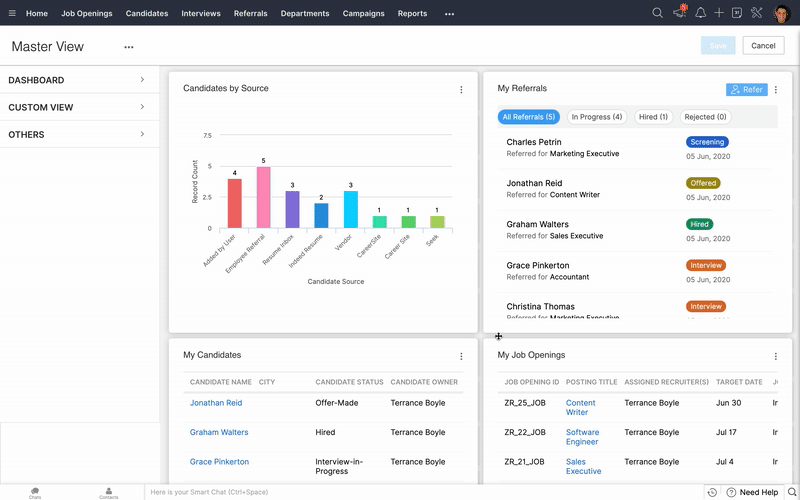Filter referrals by In Progress (4)
800x500 pixels.
596,117
